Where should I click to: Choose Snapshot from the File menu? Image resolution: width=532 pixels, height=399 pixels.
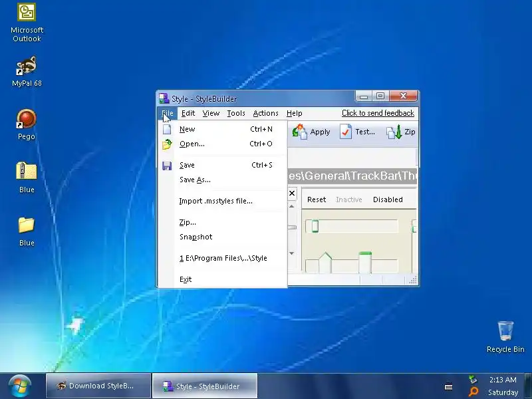pyautogui.click(x=223, y=237)
